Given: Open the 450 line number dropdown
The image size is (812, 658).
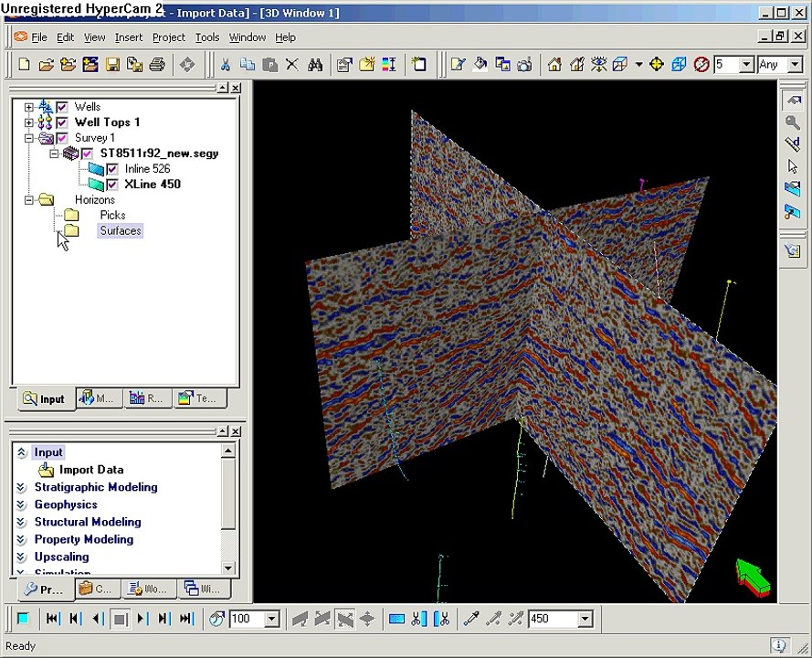Looking at the screenshot, I should pos(585,619).
